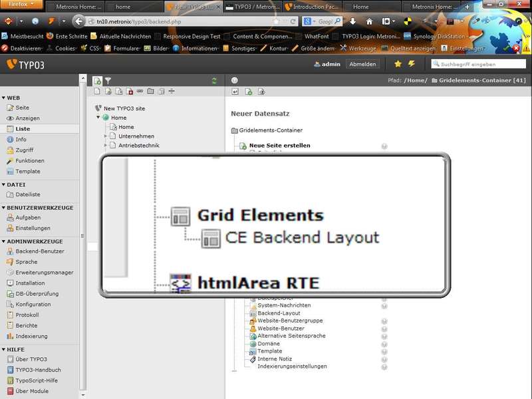
Task: Open the Erweiterungsmanager
Action: coord(40,273)
